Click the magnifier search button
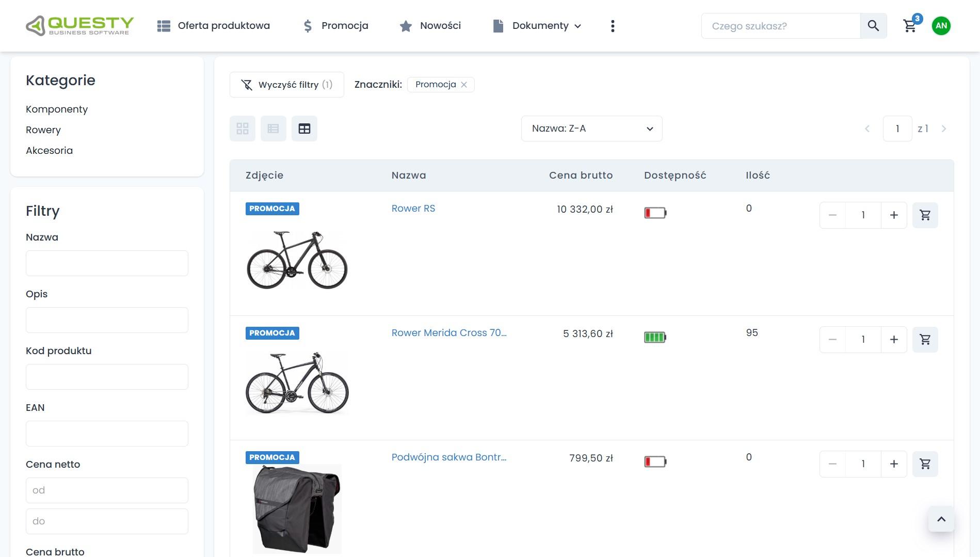The width and height of the screenshot is (980, 557). coord(873,26)
